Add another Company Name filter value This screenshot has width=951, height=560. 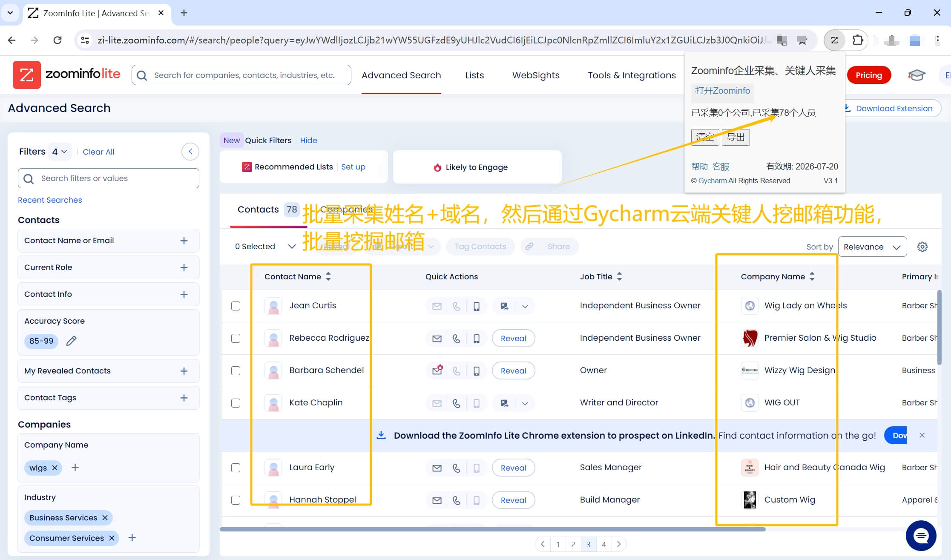[x=75, y=468]
